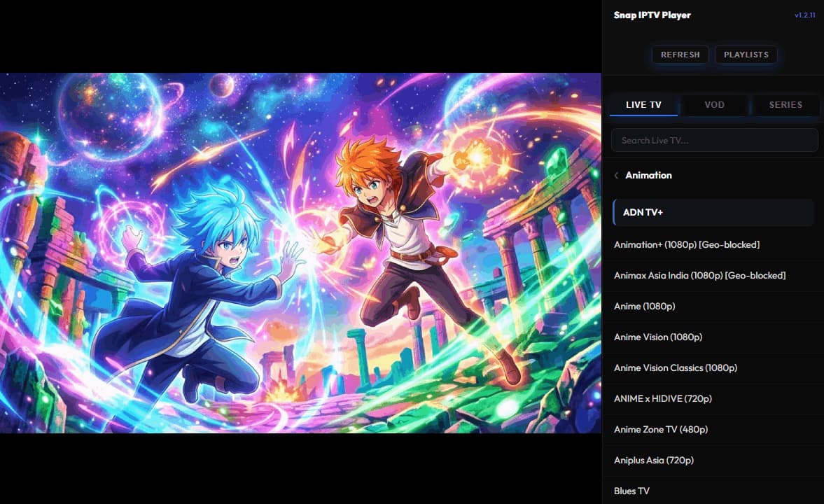Click the v1.2.11 version label

tap(804, 15)
